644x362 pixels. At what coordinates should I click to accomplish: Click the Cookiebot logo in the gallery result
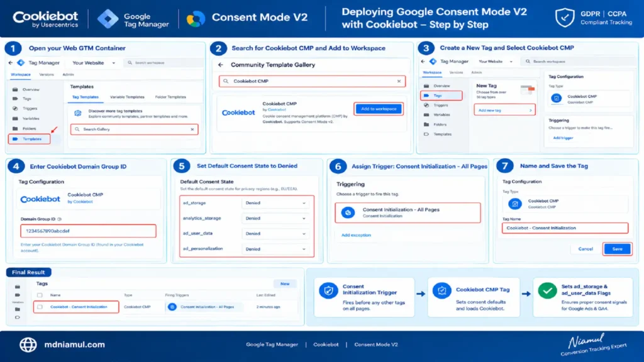238,112
